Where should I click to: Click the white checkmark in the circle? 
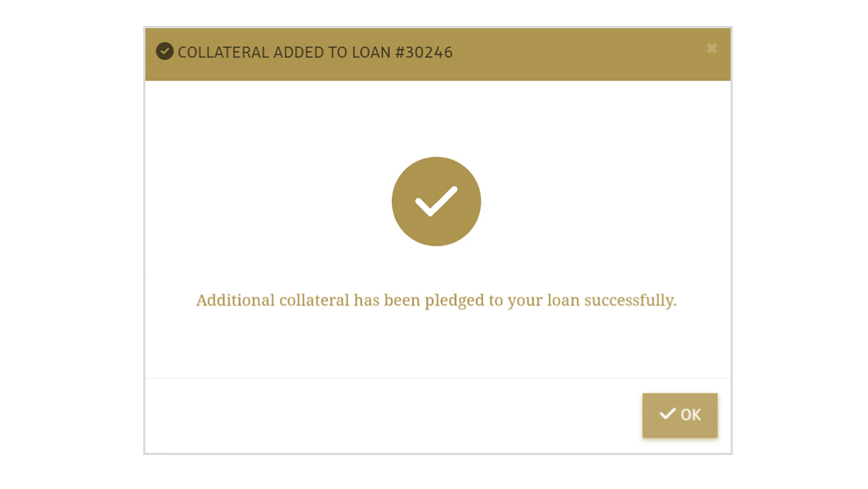(x=436, y=201)
